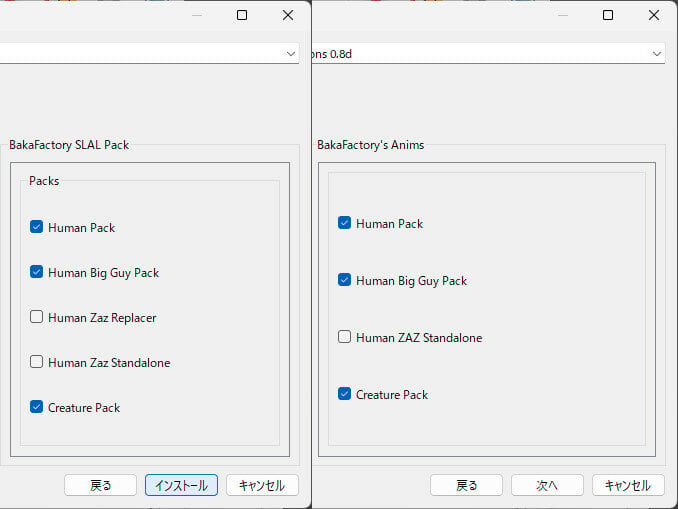Uncheck Human Pack in BakaFactory's Anims window
The image size is (678, 509).
pos(344,223)
